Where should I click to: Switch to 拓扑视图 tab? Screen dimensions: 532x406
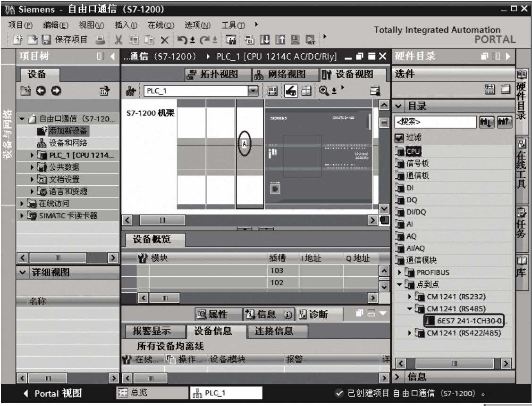coord(217,74)
